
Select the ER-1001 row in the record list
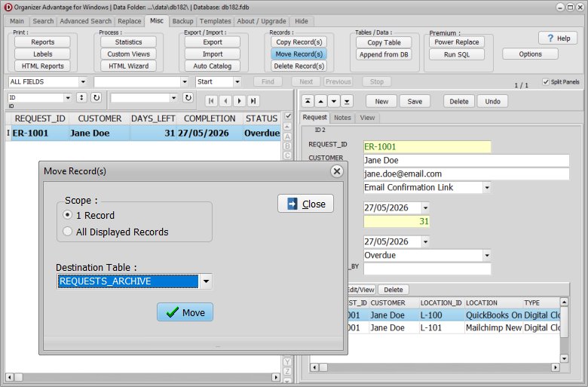pos(142,133)
